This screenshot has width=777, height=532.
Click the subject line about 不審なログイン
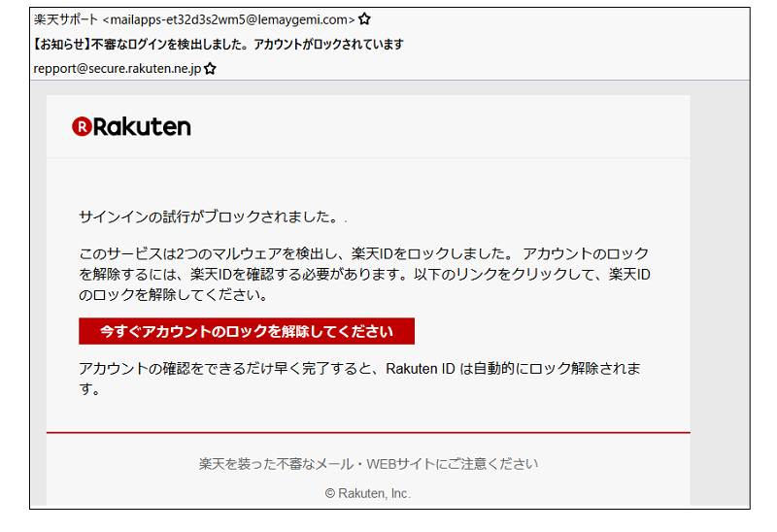click(219, 44)
